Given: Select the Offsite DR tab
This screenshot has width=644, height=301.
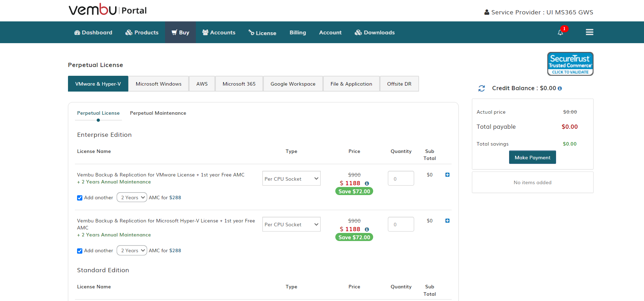Looking at the screenshot, I should coord(399,84).
